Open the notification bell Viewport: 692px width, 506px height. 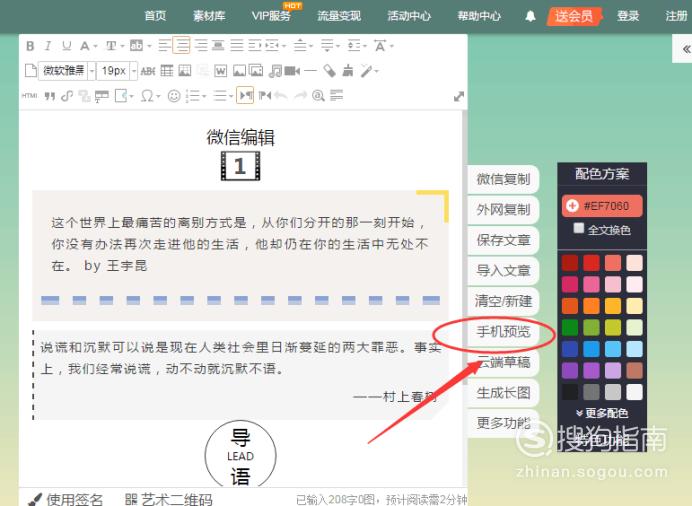click(530, 16)
